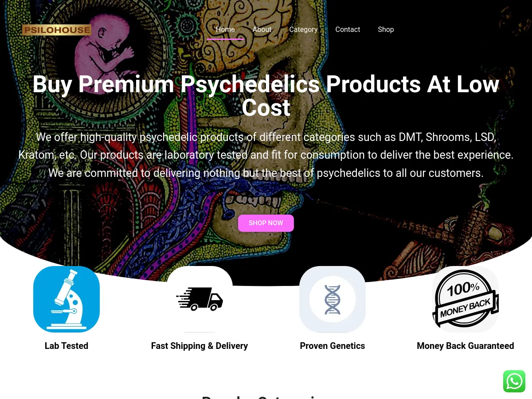The image size is (532, 399).
Task: Select the Fast Shipping & Delivery label
Action: click(x=199, y=346)
